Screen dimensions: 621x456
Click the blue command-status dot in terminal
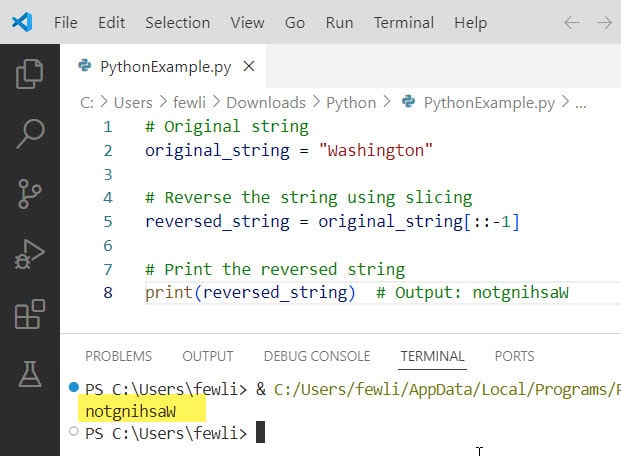click(x=74, y=387)
